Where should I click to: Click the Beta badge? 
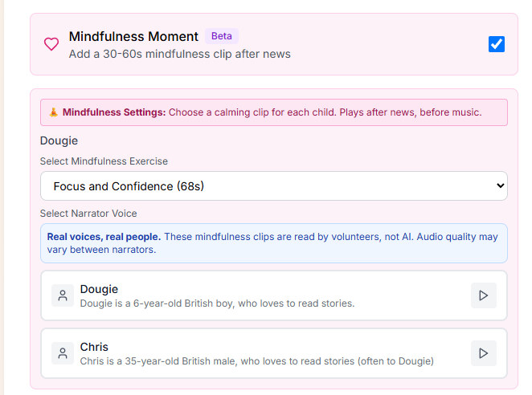click(x=221, y=36)
